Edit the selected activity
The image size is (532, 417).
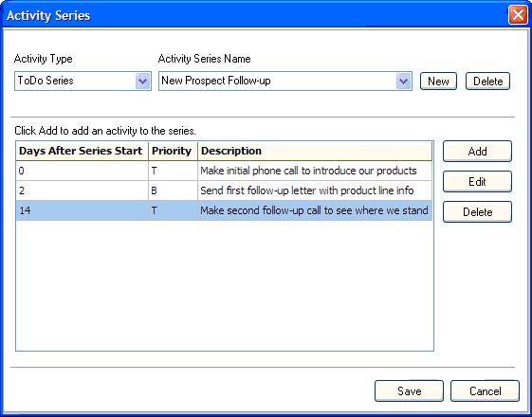pyautogui.click(x=477, y=182)
